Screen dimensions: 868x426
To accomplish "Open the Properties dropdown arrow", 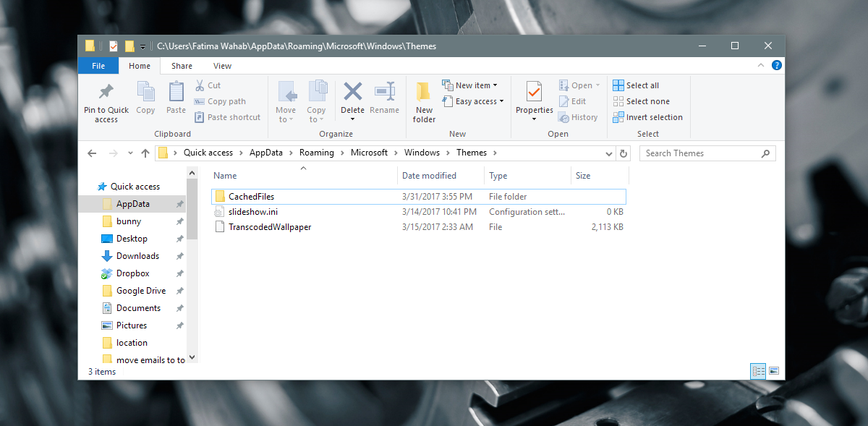I will click(x=534, y=119).
